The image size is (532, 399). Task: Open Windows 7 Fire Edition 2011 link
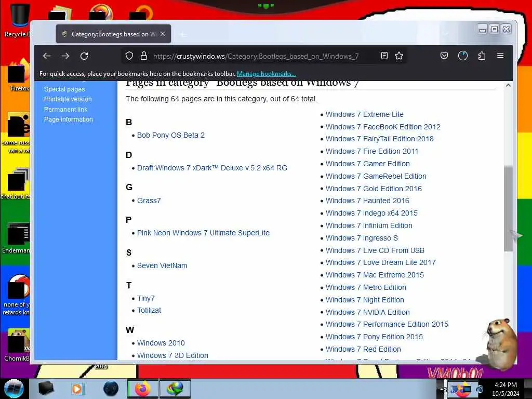(x=372, y=151)
